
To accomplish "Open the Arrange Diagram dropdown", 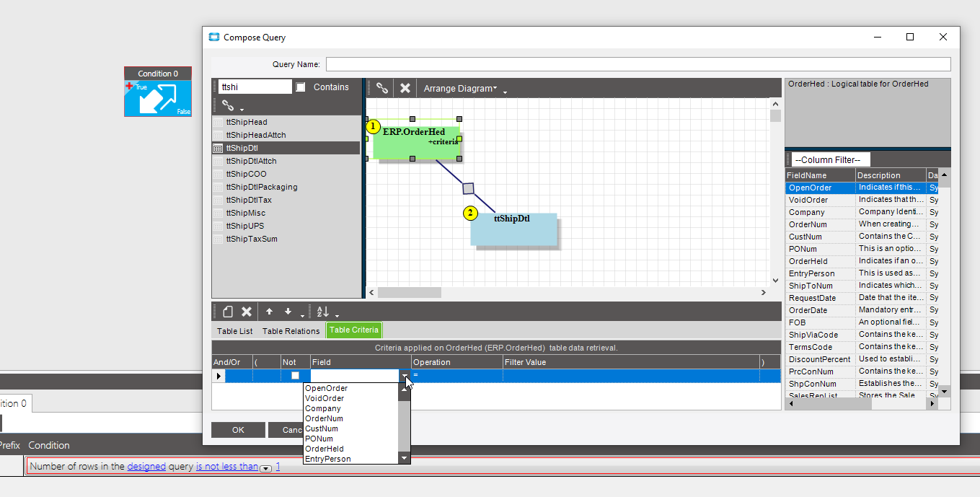I will (x=460, y=89).
